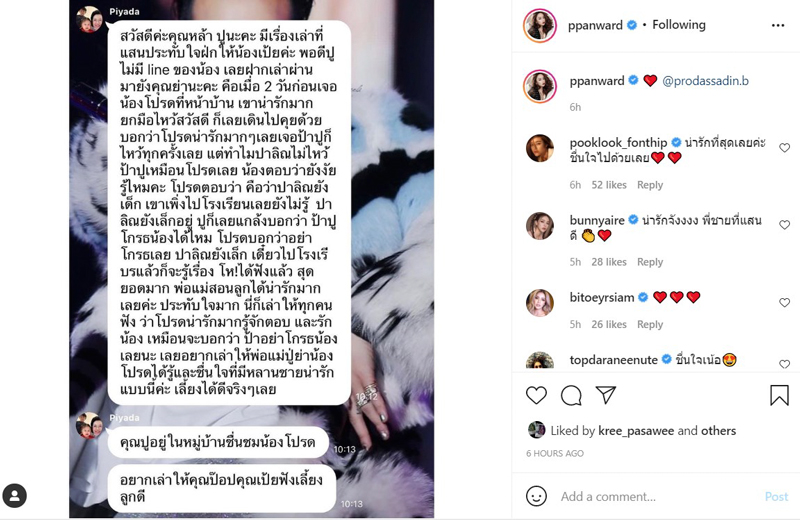Like bitoeyrsiam's comment heart
Image resolution: width=800 pixels, height=520 pixels.
tap(784, 303)
